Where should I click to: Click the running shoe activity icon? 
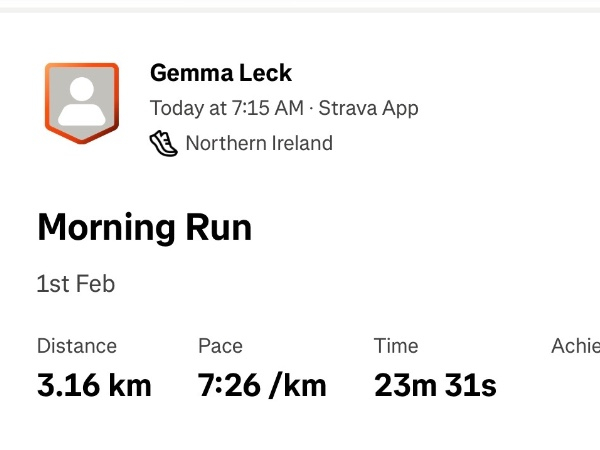(x=163, y=143)
